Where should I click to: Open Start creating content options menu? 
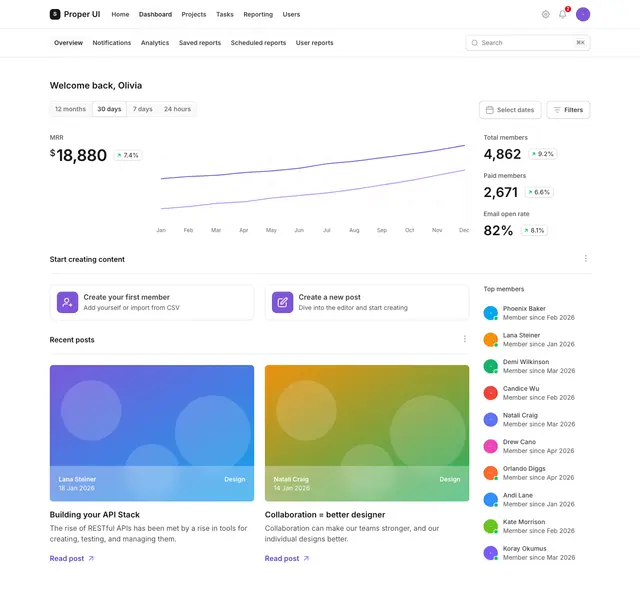click(x=586, y=258)
